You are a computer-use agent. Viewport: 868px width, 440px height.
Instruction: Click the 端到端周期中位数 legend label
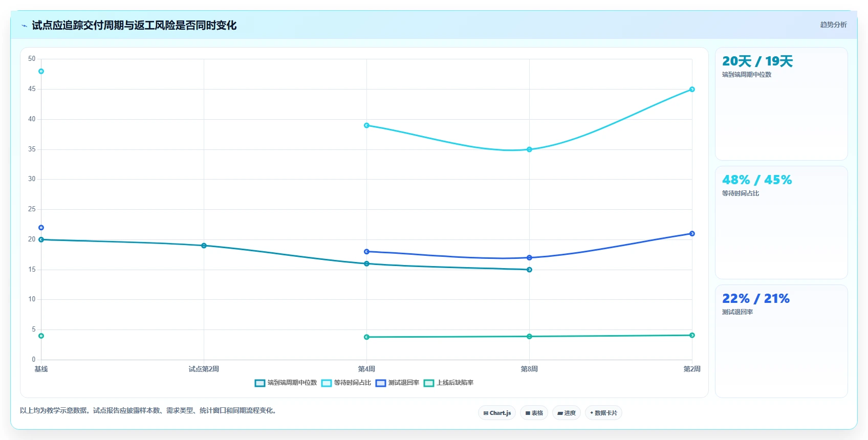pyautogui.click(x=292, y=383)
